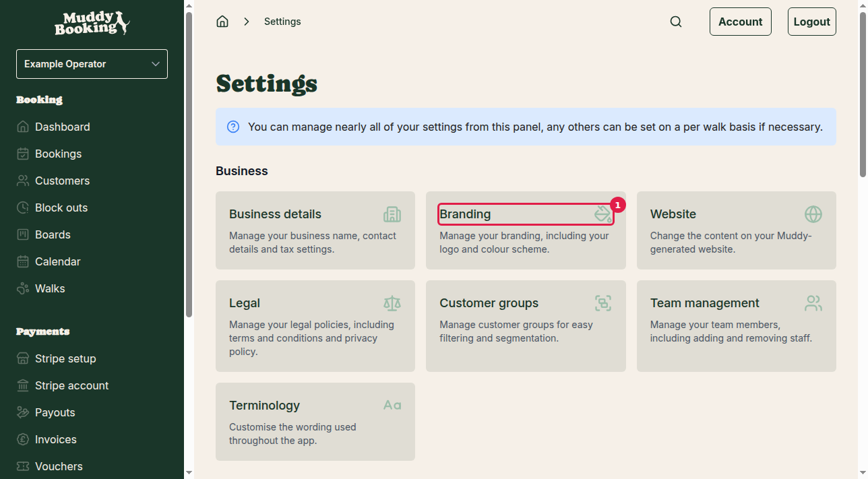This screenshot has width=868, height=479.
Task: Select the Walks paw icon in sidebar
Action: pos(22,288)
